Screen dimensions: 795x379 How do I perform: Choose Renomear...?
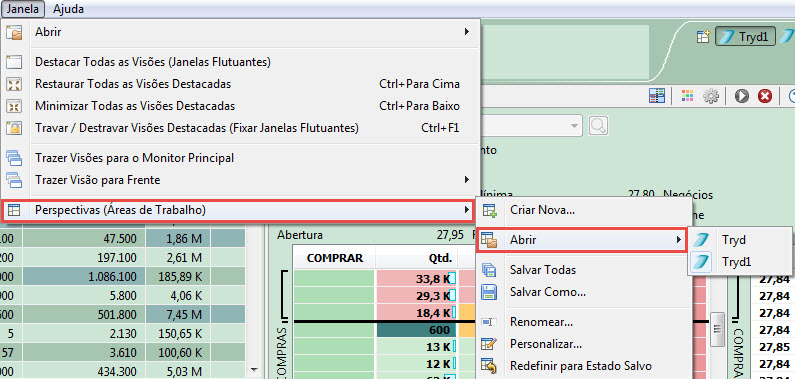point(583,322)
